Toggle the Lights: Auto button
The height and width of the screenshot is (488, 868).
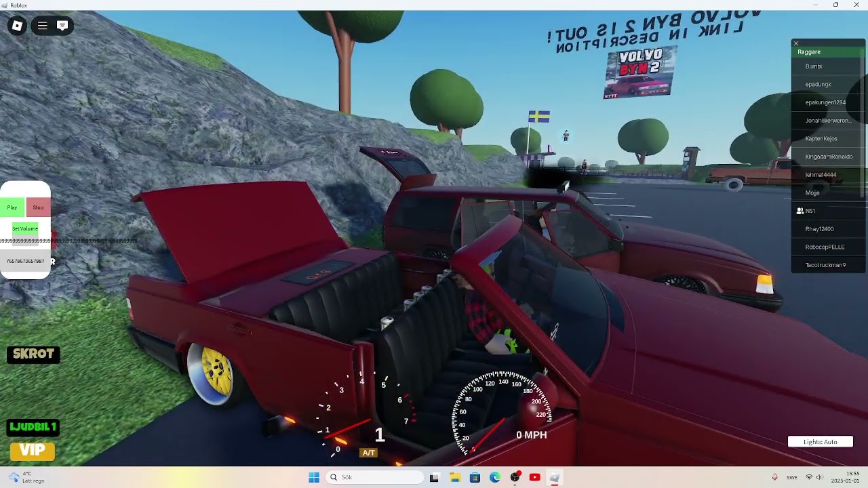(x=820, y=442)
